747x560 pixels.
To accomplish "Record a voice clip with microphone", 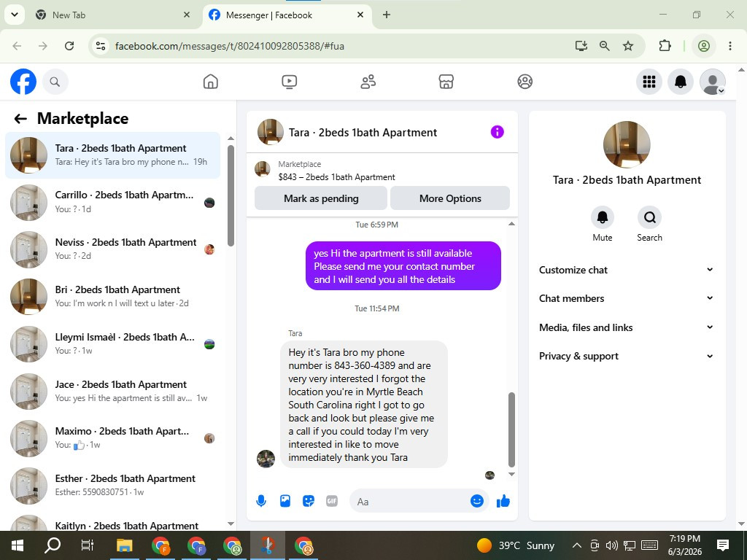I will pyautogui.click(x=261, y=501).
